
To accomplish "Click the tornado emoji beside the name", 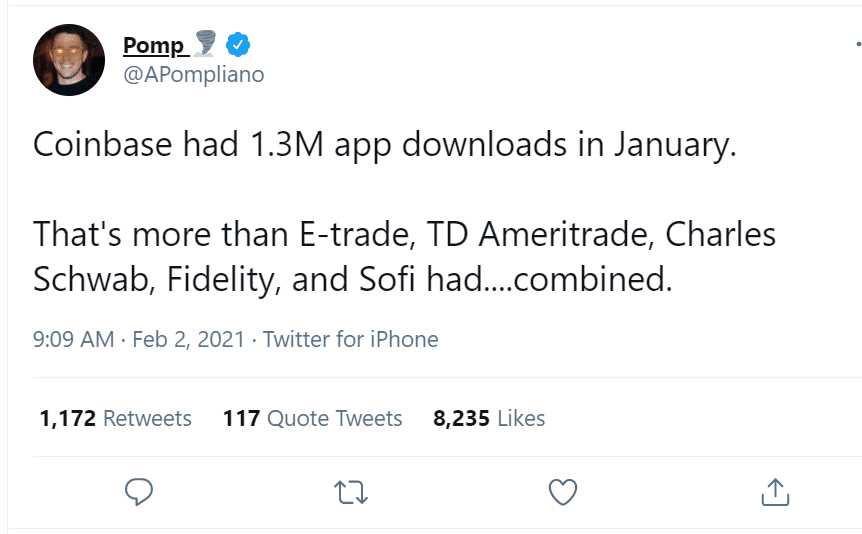I will pyautogui.click(x=206, y=43).
